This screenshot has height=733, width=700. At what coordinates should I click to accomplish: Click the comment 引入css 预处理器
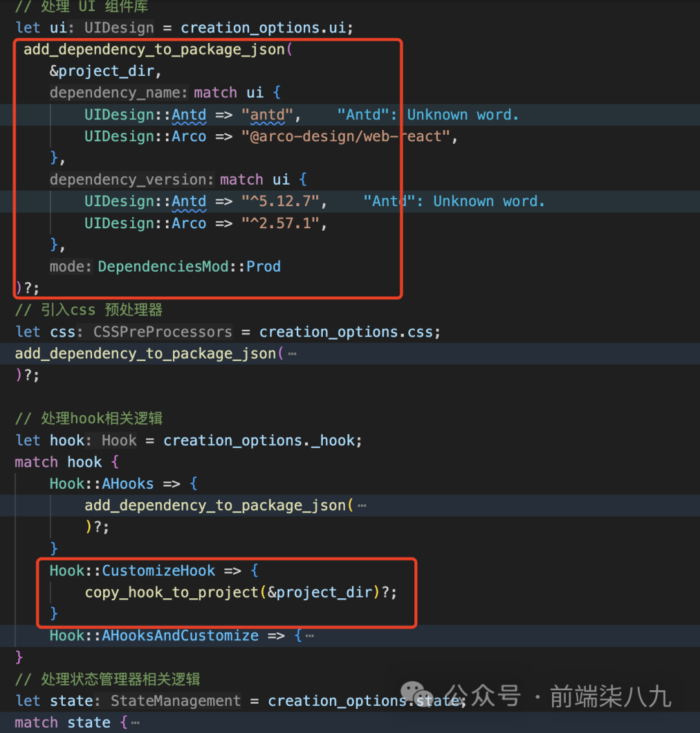click(88, 310)
